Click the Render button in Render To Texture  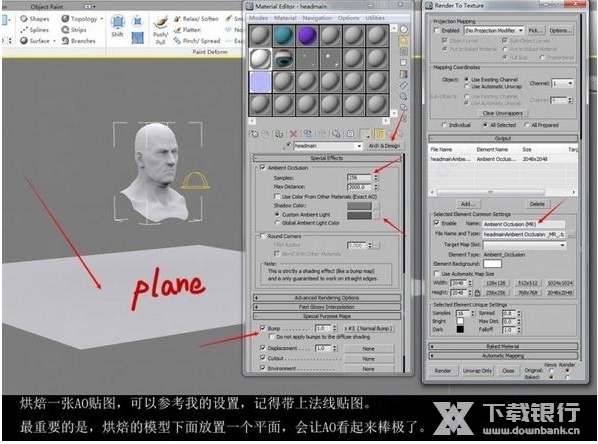point(443,370)
